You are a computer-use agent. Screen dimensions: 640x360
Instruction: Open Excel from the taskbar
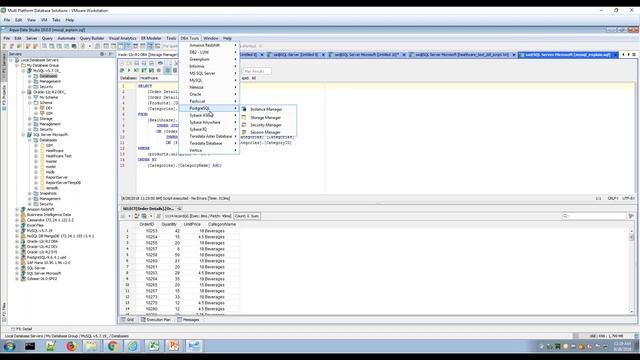pos(153,346)
